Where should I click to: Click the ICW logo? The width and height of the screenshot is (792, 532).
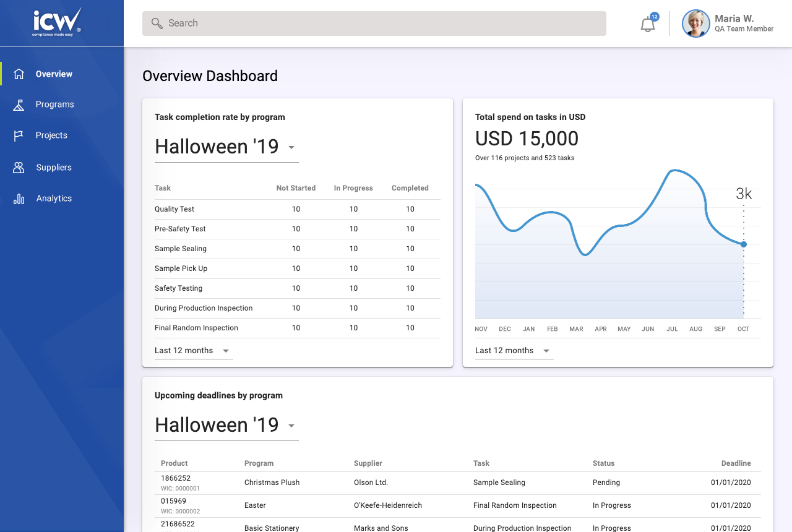(57, 22)
